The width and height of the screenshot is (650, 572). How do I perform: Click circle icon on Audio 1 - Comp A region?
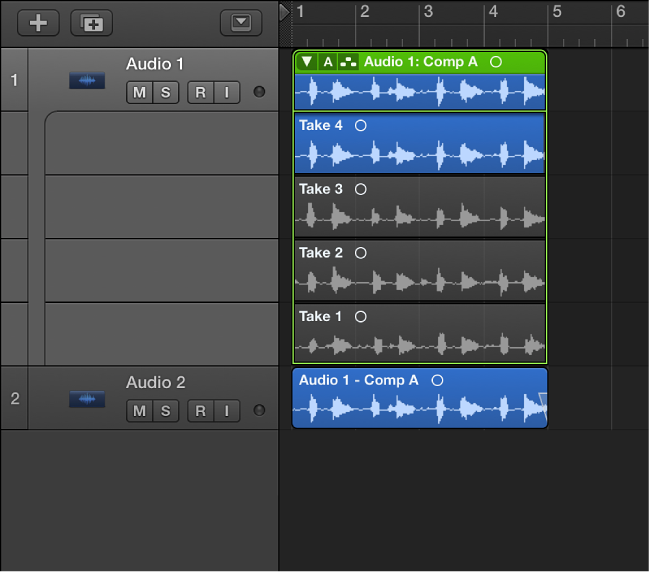click(x=437, y=380)
